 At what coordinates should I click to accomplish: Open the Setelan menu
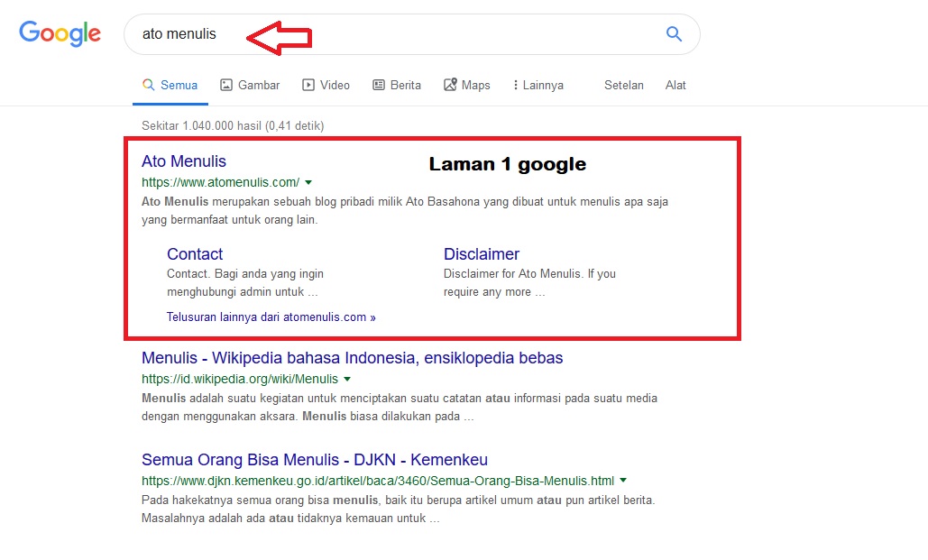(623, 85)
